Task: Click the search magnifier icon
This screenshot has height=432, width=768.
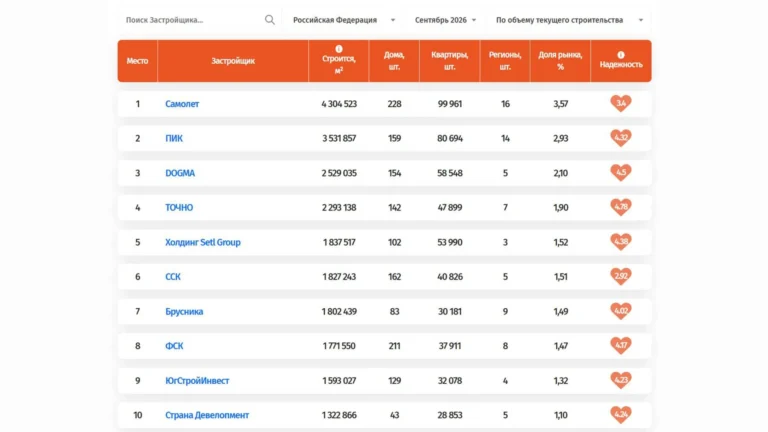Action: [269, 20]
